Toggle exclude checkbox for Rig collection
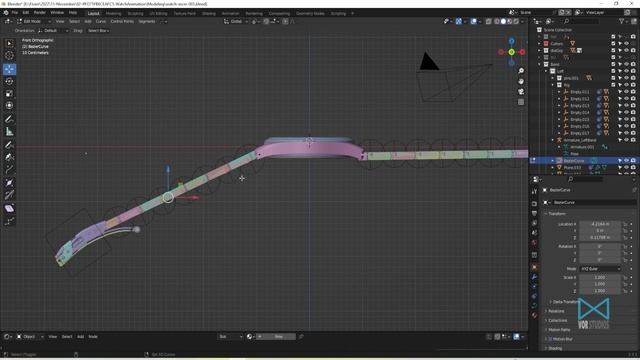Screen dimensions: 640x360 (613, 85)
